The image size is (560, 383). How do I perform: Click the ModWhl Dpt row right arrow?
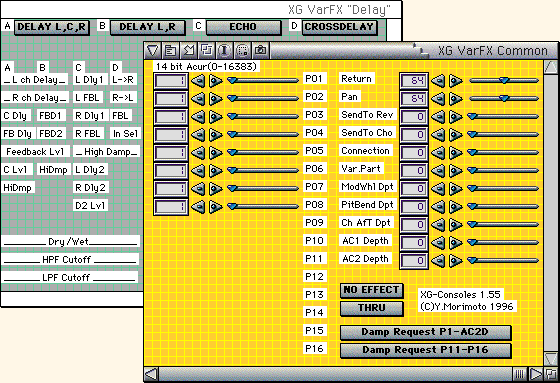455,189
